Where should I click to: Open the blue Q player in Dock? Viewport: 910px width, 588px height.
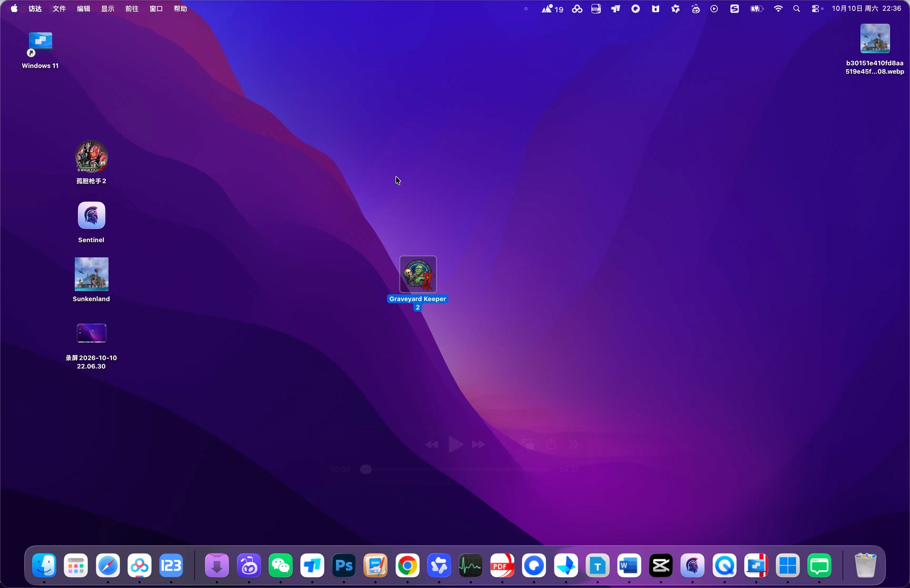[x=724, y=565]
